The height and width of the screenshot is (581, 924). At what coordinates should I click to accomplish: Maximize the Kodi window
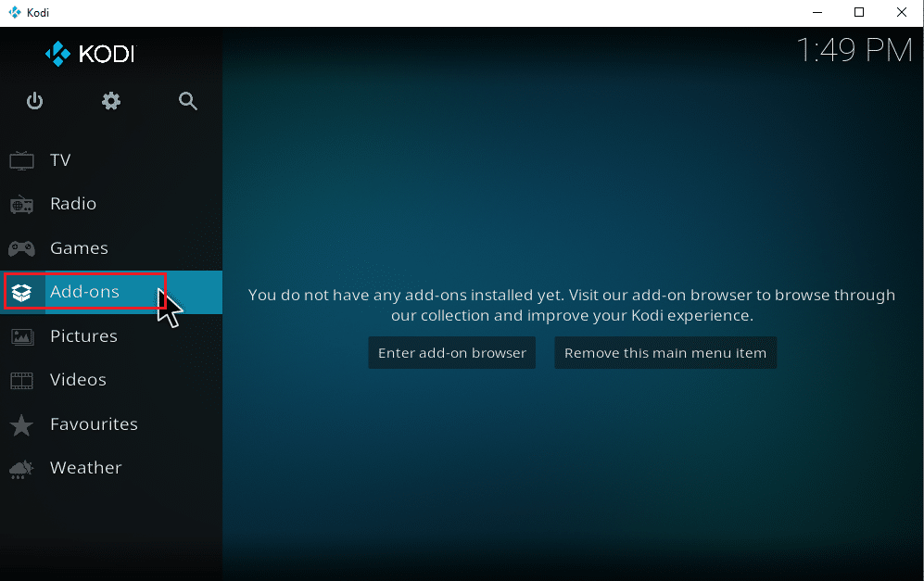[x=859, y=12]
